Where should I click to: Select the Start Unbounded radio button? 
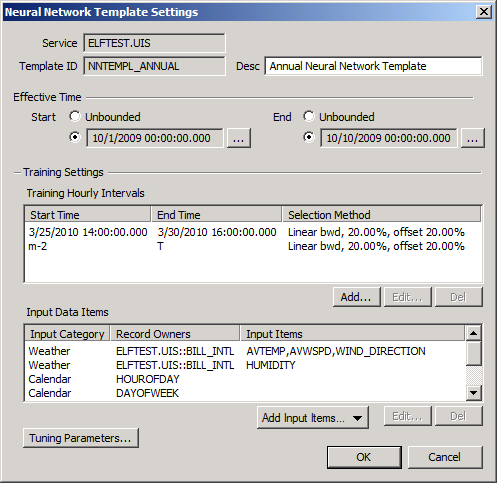tap(75, 116)
